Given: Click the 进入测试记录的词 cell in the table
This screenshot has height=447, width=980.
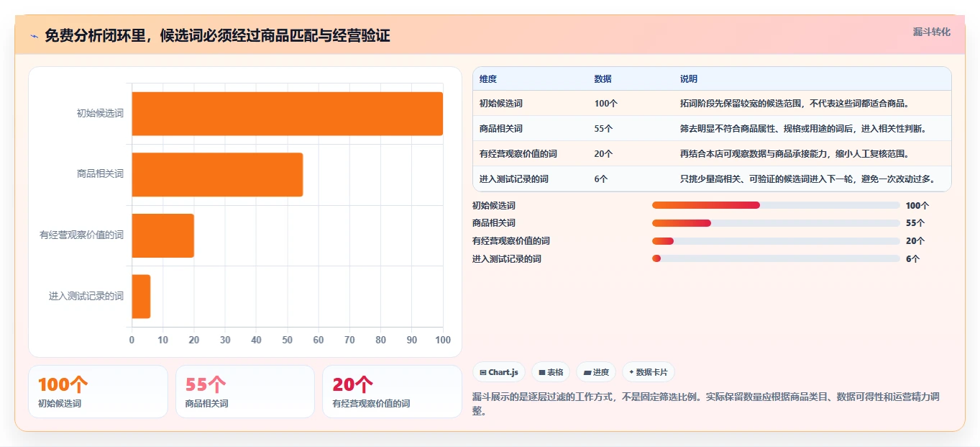Looking at the screenshot, I should [514, 179].
